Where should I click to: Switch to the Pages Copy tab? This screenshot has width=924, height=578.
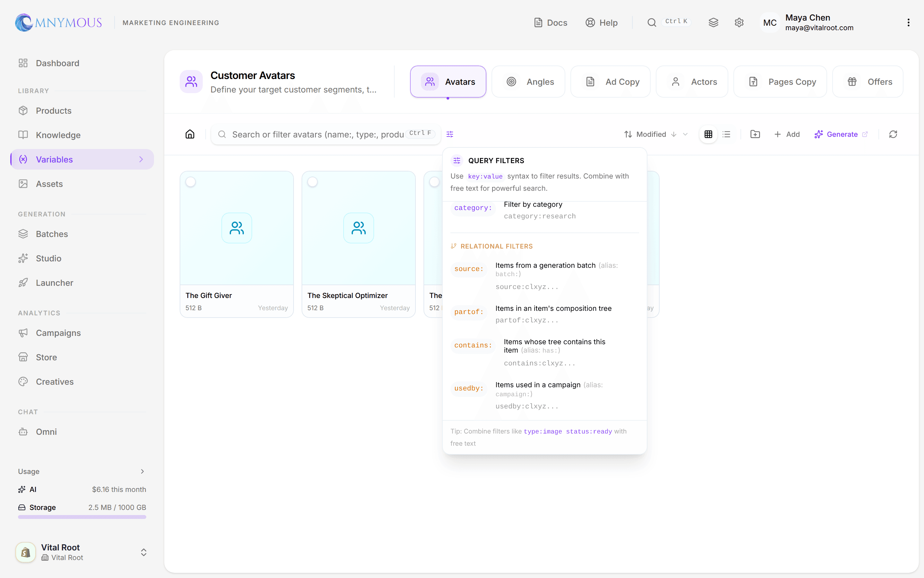click(780, 82)
